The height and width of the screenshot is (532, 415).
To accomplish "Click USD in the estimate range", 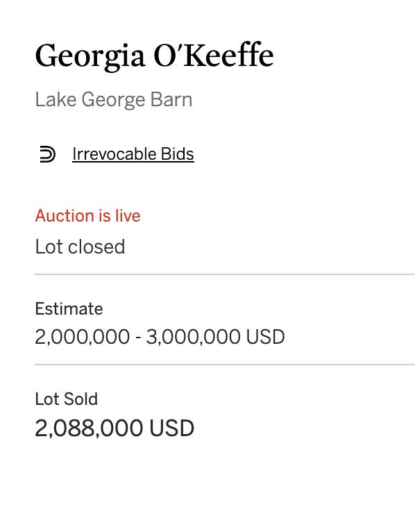I will (x=266, y=337).
